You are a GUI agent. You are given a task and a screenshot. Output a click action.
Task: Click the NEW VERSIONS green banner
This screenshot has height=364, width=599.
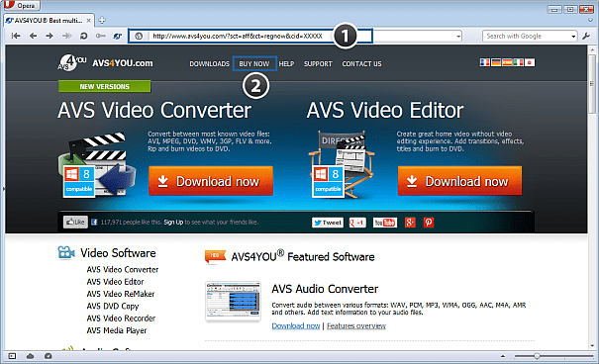point(104,87)
